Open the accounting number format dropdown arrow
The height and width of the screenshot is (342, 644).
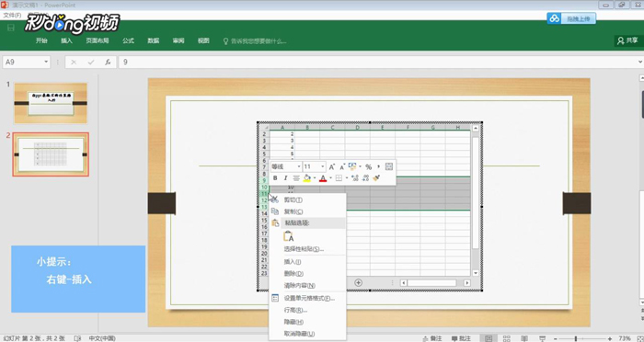click(360, 166)
